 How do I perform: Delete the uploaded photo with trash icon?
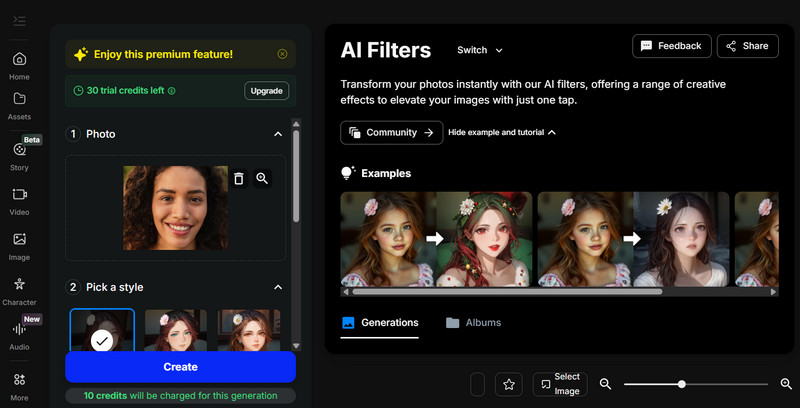[x=238, y=178]
